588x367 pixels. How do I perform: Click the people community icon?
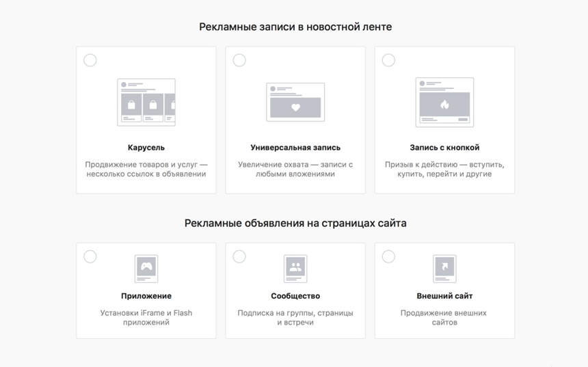coord(295,269)
